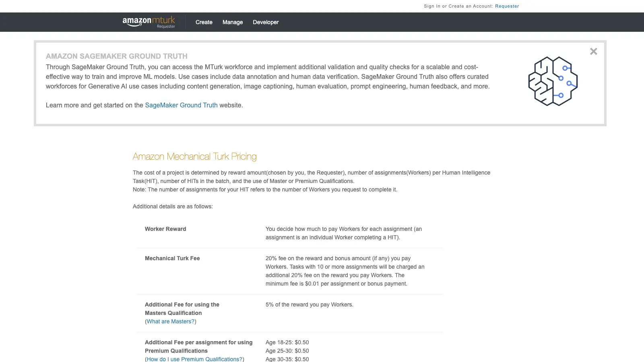Select the "Mechanical Turk Fee" row label

172,258
